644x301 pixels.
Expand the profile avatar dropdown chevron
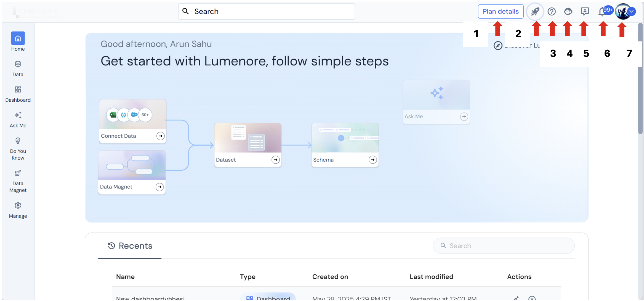pos(632,11)
